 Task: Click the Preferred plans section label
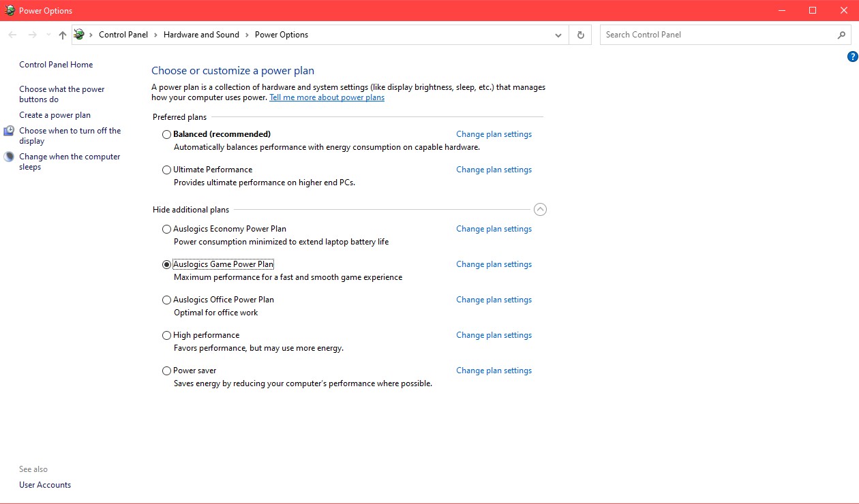[x=179, y=117]
